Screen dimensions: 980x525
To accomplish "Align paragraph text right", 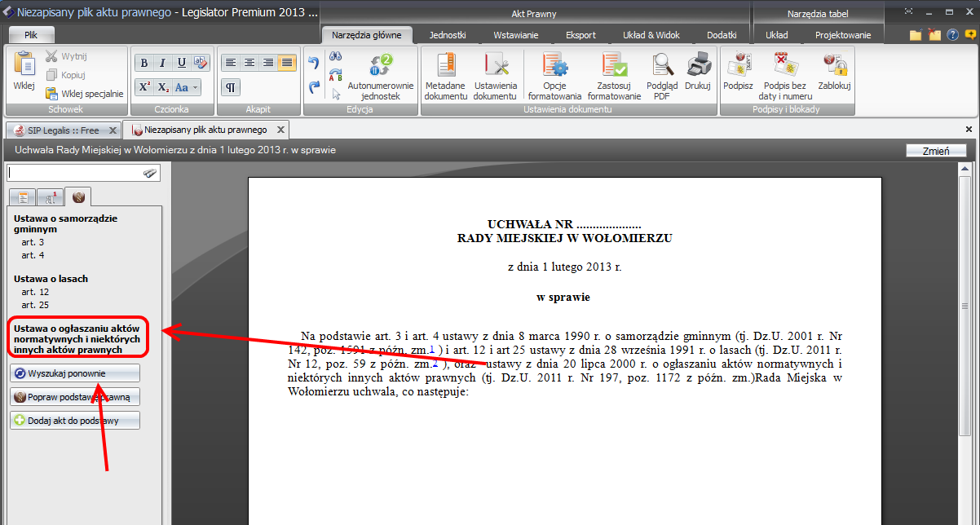I will (268, 63).
